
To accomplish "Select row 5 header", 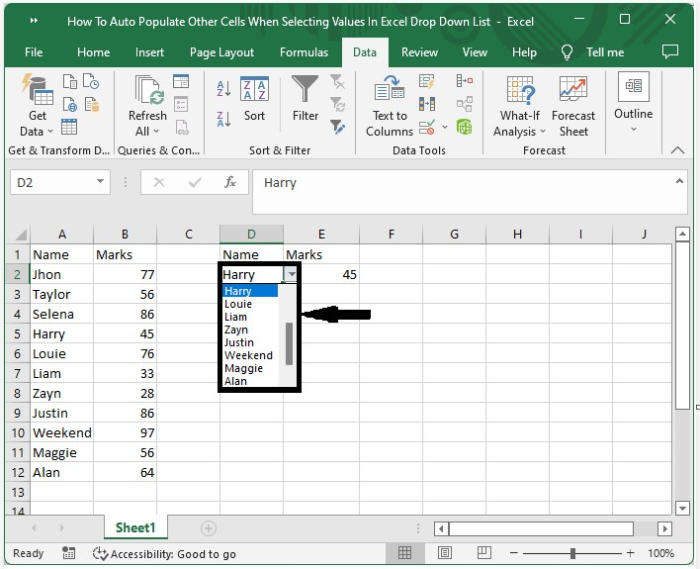I will click(17, 334).
